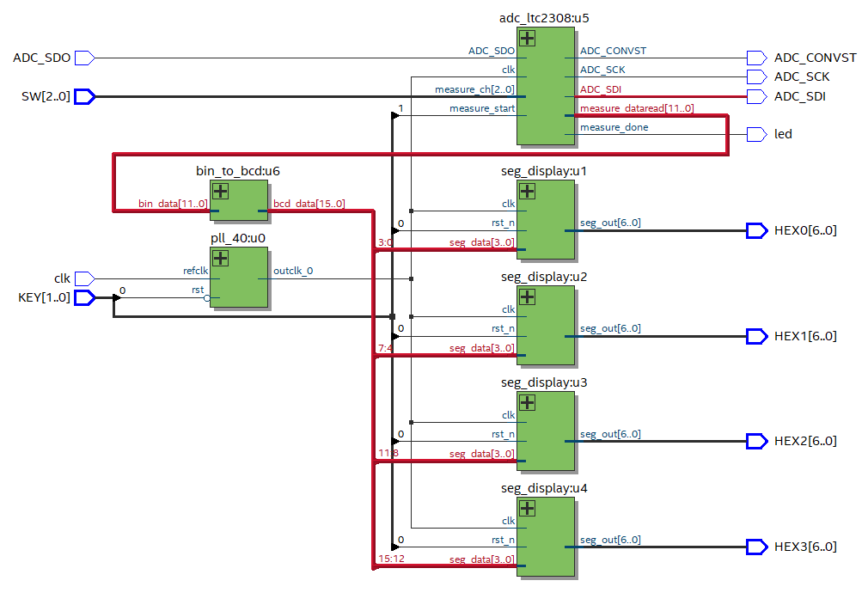Expand the pll_40:u0 block plus icon
Viewport: 868px width, 599px height.
tap(221, 259)
